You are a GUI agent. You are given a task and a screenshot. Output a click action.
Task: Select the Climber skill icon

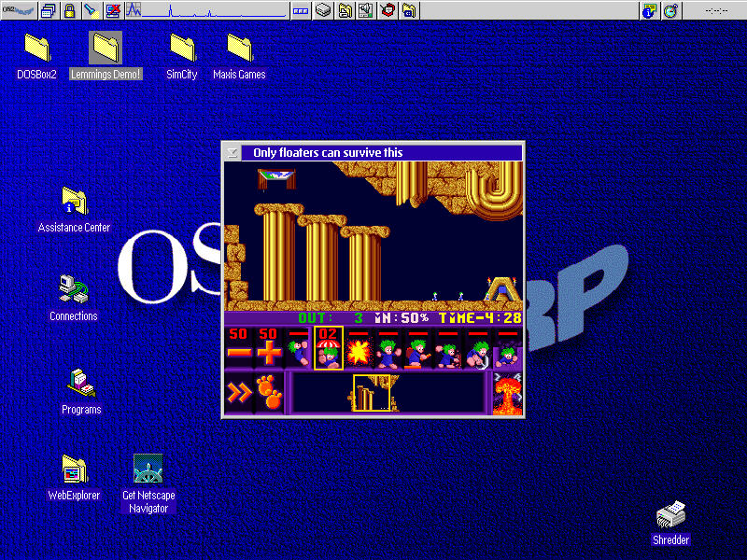[x=299, y=348]
